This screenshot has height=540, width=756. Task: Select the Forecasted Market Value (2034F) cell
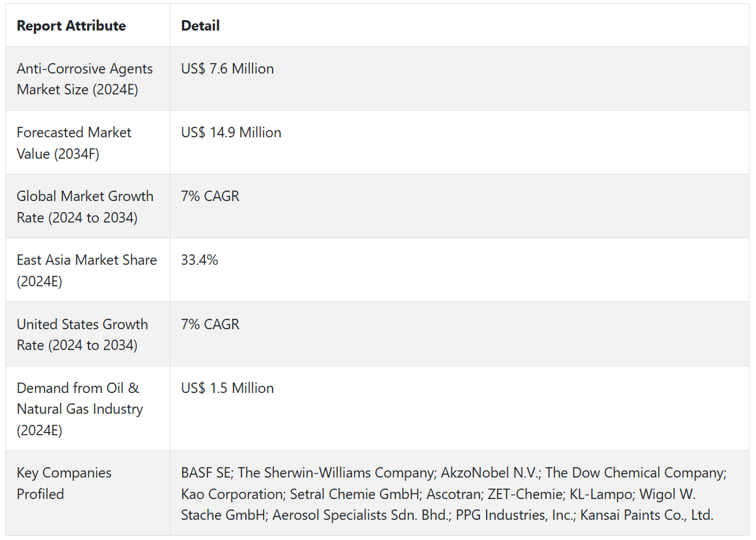(x=74, y=142)
